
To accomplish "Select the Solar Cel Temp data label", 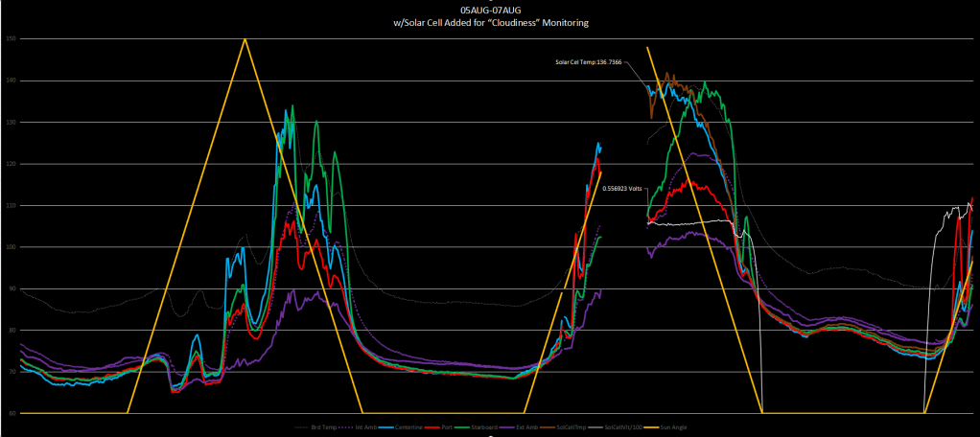I will [588, 62].
